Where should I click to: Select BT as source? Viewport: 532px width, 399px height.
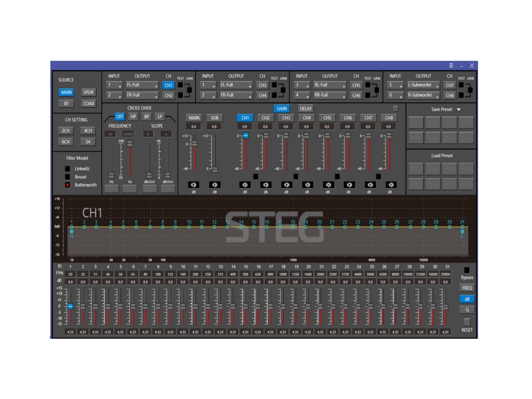pyautogui.click(x=66, y=103)
